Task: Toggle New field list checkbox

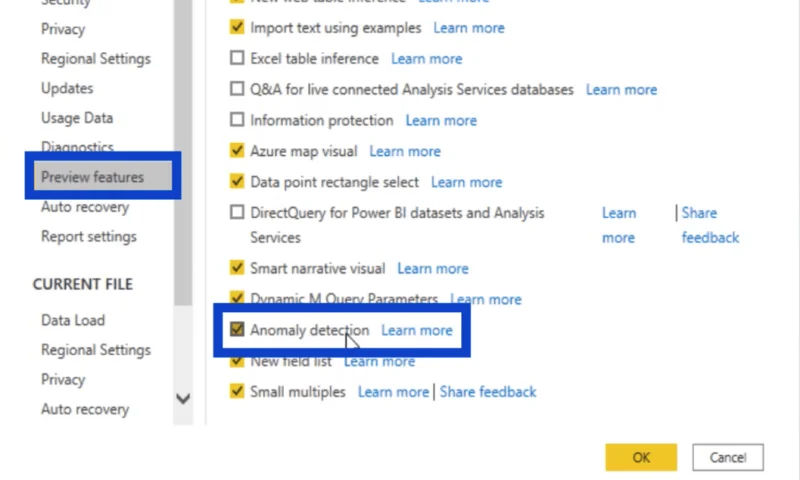Action: pos(237,361)
